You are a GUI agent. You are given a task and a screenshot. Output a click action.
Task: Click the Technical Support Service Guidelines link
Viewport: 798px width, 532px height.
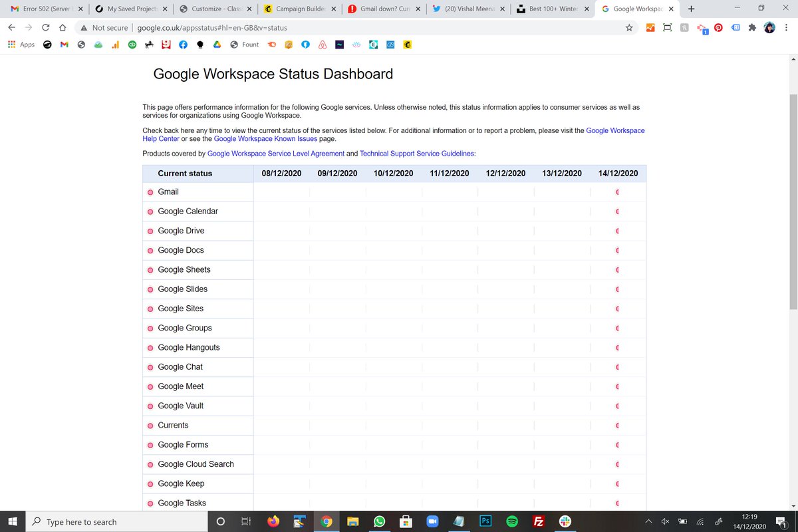418,154
